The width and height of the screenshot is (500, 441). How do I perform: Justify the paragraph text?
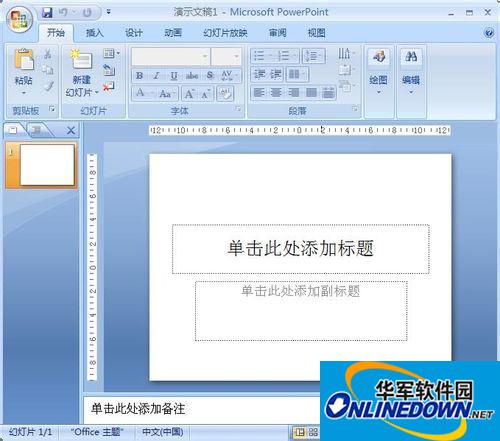pyautogui.click(x=311, y=92)
